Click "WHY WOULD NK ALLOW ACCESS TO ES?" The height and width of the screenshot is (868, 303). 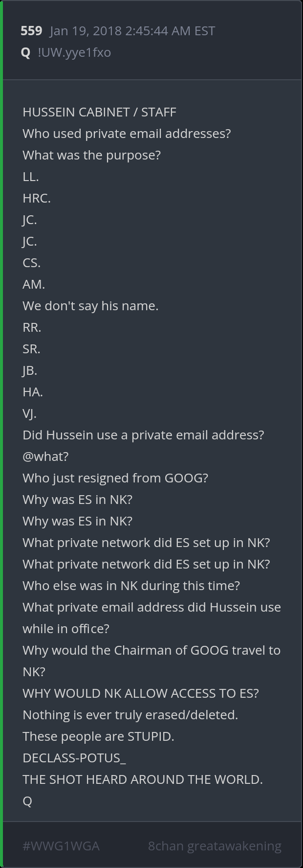click(x=141, y=693)
